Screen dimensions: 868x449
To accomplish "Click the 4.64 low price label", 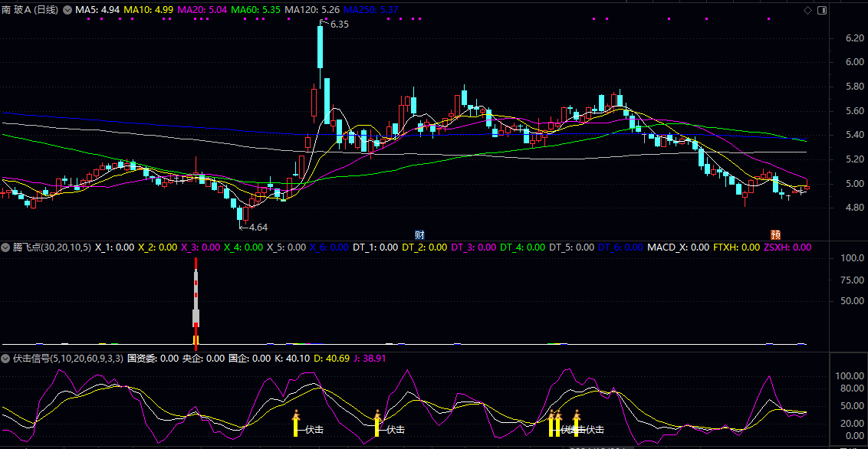I will 257,227.
